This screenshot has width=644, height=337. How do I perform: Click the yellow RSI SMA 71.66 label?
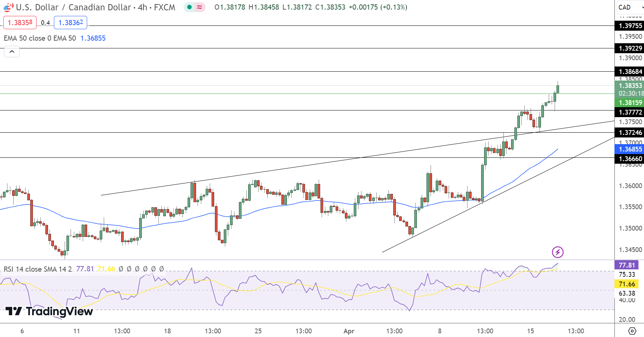click(x=627, y=284)
